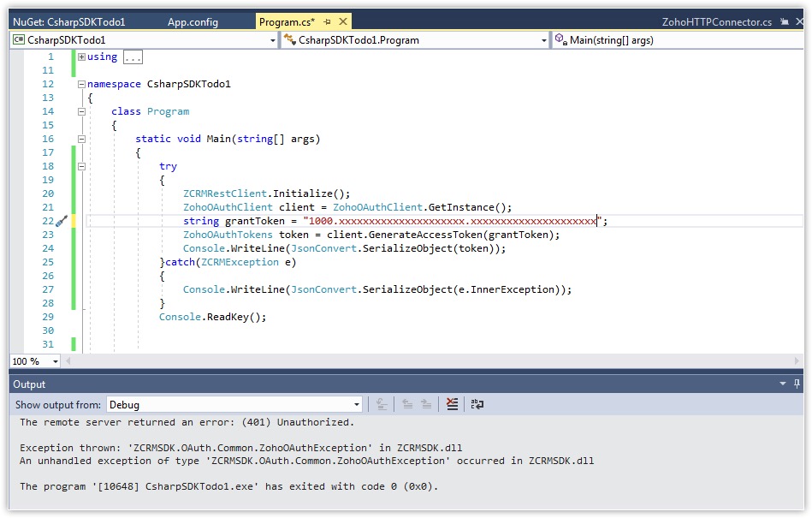Promote ZohoHTTPConnector.cs preview tab with keep-open icon

pos(785,21)
